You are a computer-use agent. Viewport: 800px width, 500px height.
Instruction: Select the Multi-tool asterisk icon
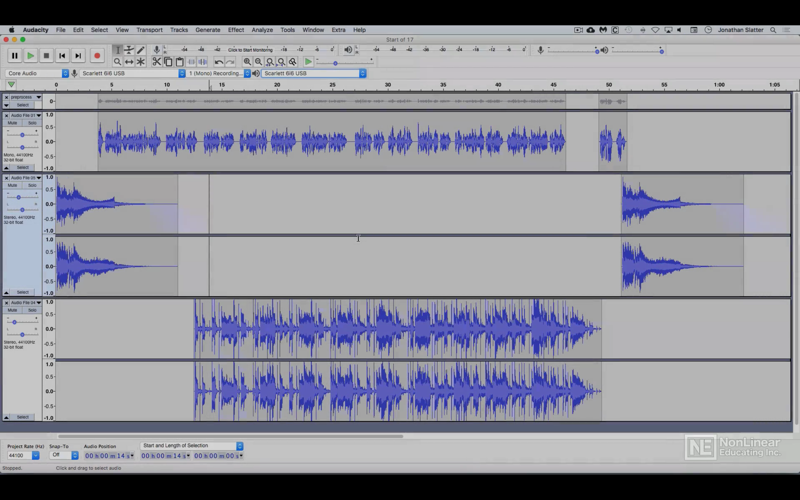[141, 62]
